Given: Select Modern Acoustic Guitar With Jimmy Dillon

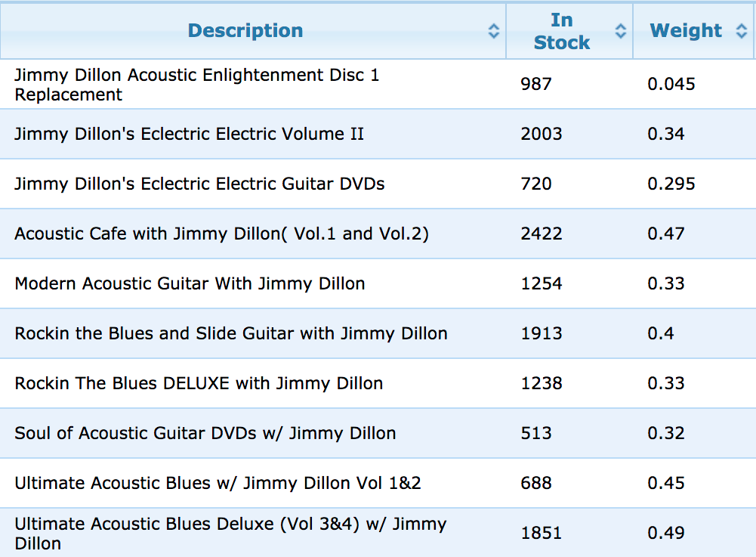Looking at the screenshot, I should pos(378,283).
